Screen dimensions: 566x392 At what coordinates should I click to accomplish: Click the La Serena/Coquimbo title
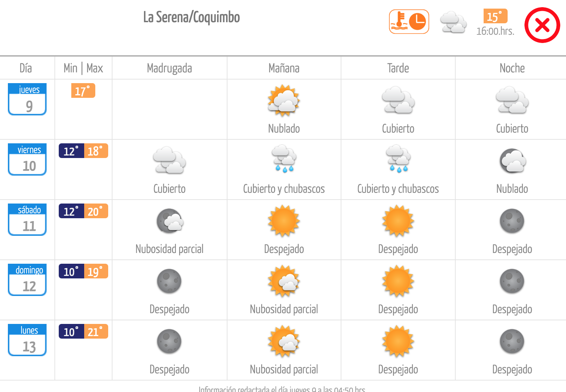click(192, 17)
